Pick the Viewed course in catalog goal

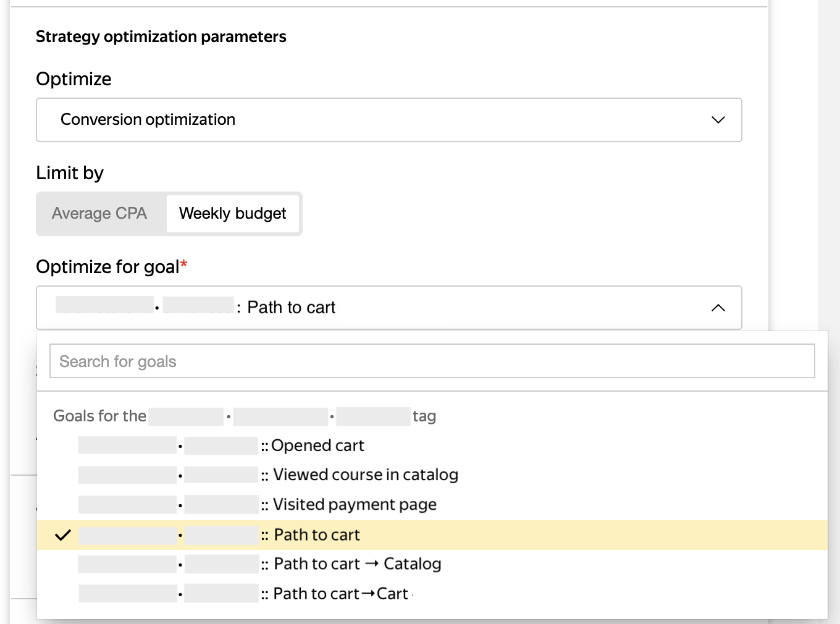(365, 474)
